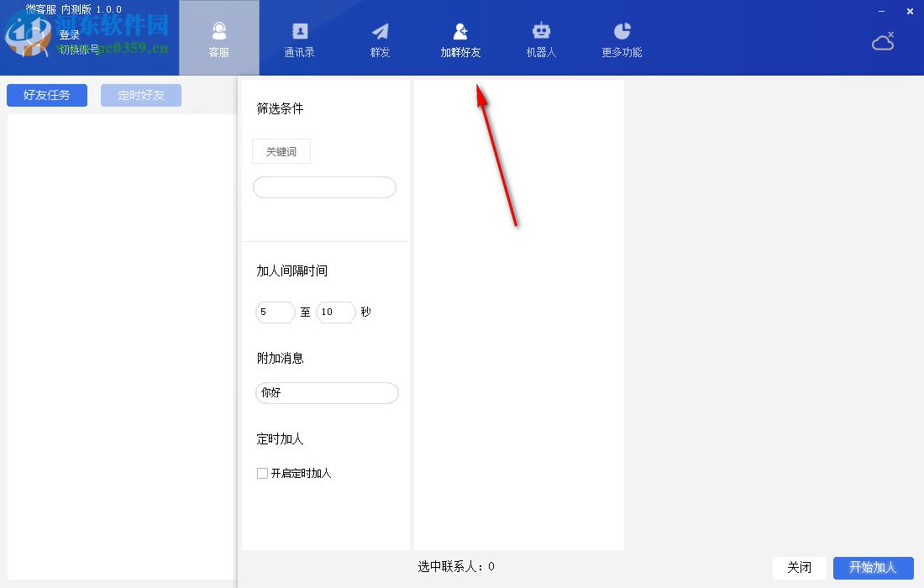Screen dimensions: 924x588
Task: Enable the 开启定时加人 checkbox
Action: (x=262, y=473)
